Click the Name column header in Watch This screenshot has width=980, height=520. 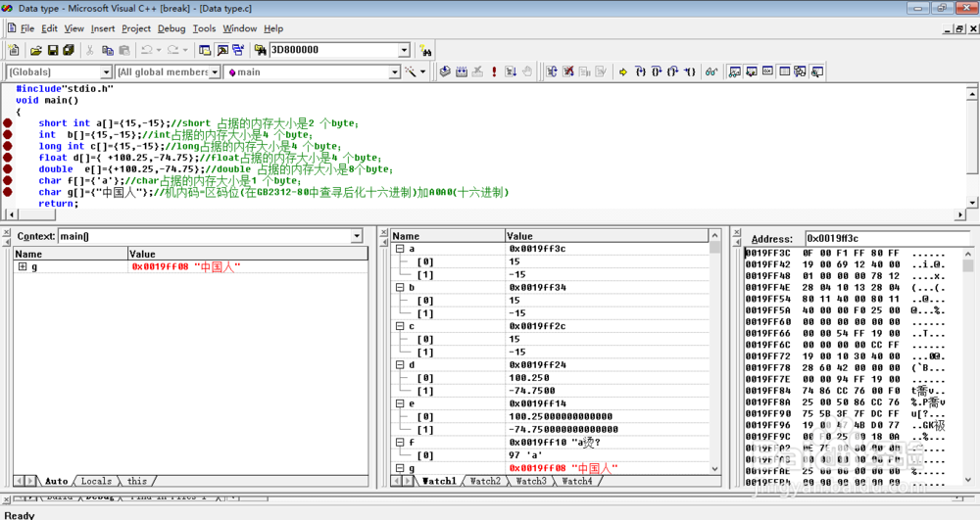click(448, 236)
